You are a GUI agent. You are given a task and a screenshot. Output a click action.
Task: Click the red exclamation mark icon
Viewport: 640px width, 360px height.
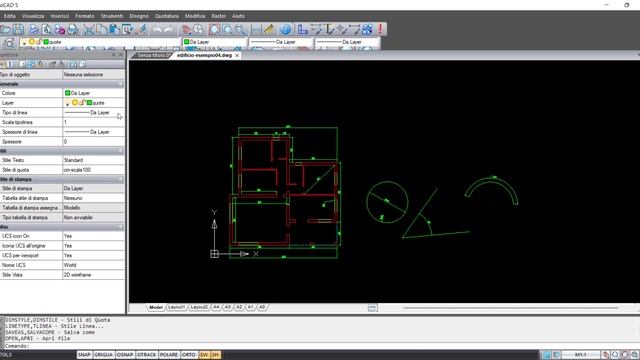[x=380, y=29]
